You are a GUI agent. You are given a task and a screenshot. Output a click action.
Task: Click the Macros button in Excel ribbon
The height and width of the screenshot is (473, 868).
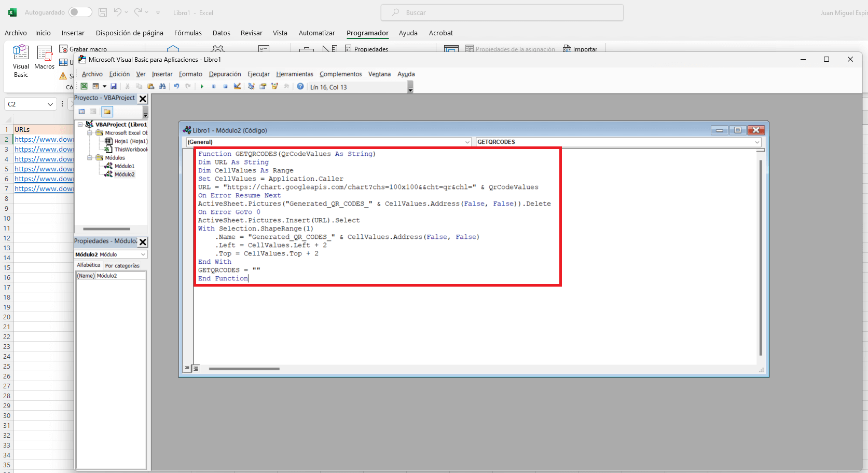tap(45, 58)
